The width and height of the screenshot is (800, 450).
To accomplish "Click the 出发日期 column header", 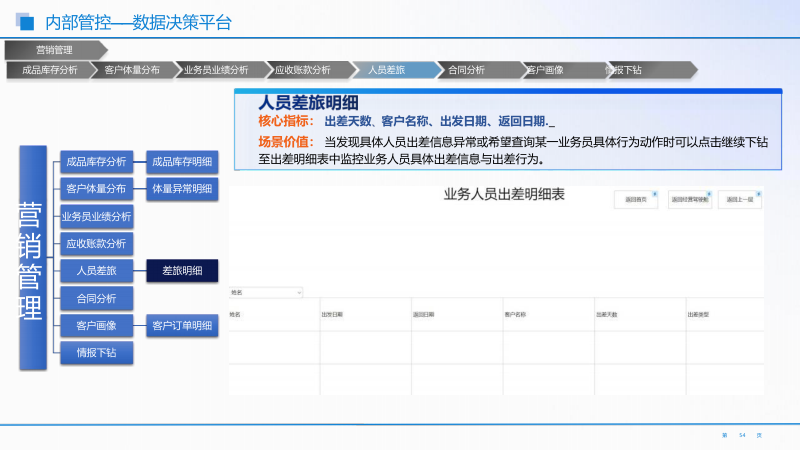I will 333,314.
